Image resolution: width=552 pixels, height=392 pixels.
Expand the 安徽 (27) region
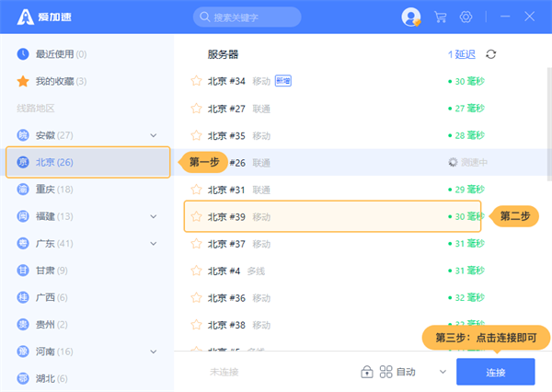point(154,135)
